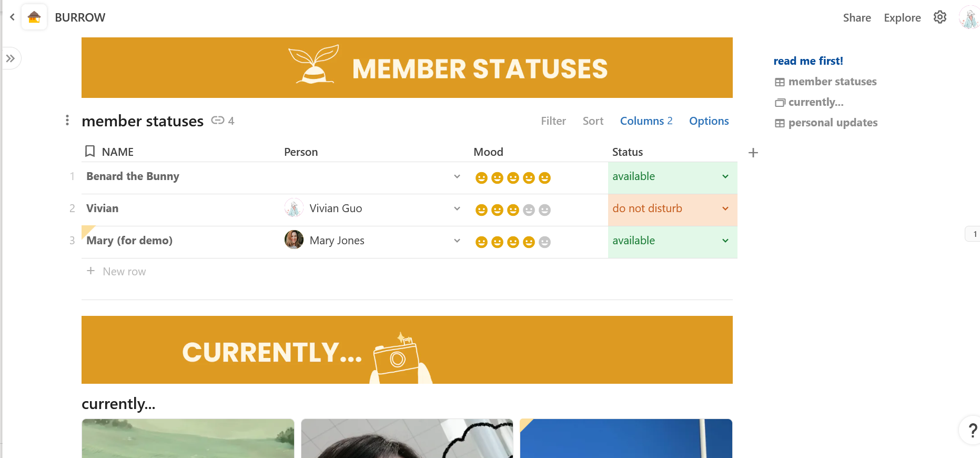Open Status dropdown for Benard the Bunny

725,176
